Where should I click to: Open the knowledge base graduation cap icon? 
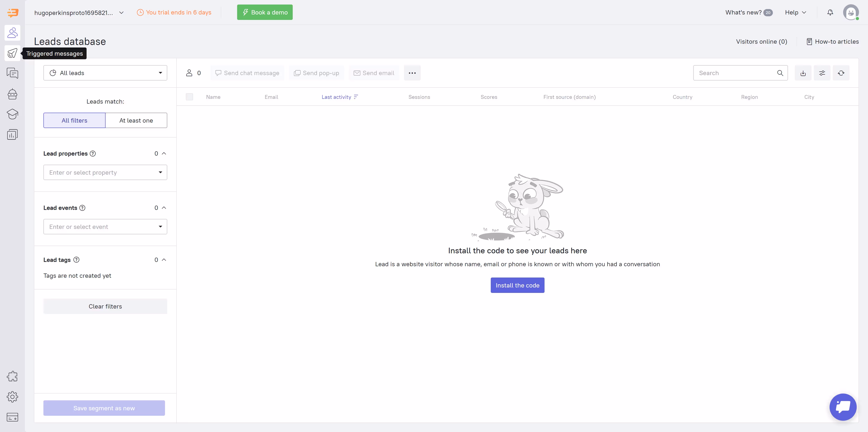pos(12,114)
